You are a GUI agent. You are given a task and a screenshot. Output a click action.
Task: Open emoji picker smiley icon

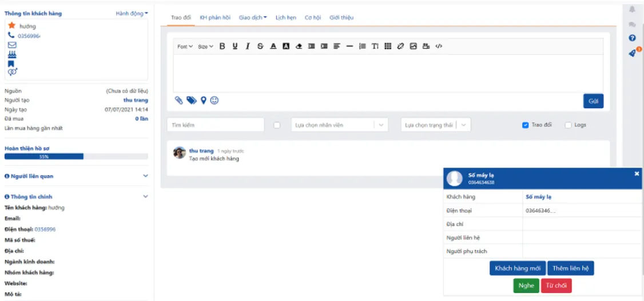coord(214,100)
